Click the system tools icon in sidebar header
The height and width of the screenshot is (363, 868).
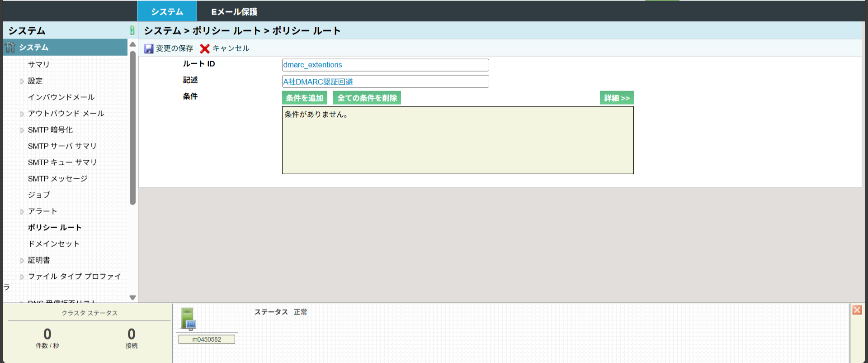[x=10, y=47]
